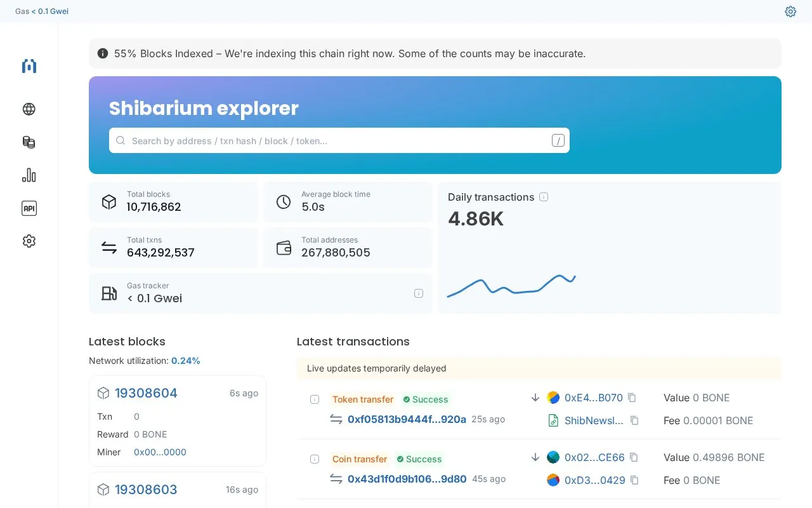
Task: Copy address 0xD3...0429
Action: click(x=634, y=480)
